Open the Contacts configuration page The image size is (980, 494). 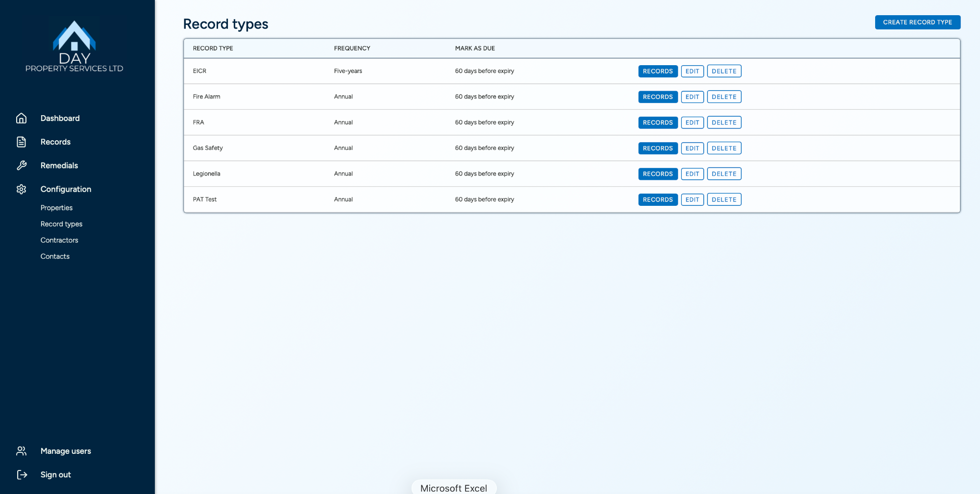click(x=55, y=256)
